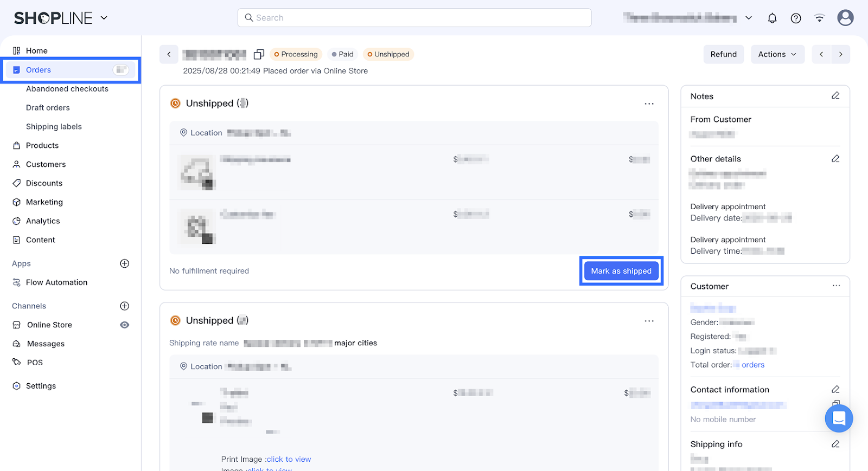Expand the account name dropdown arrow
Image resolution: width=868 pixels, height=471 pixels.
pyautogui.click(x=749, y=18)
